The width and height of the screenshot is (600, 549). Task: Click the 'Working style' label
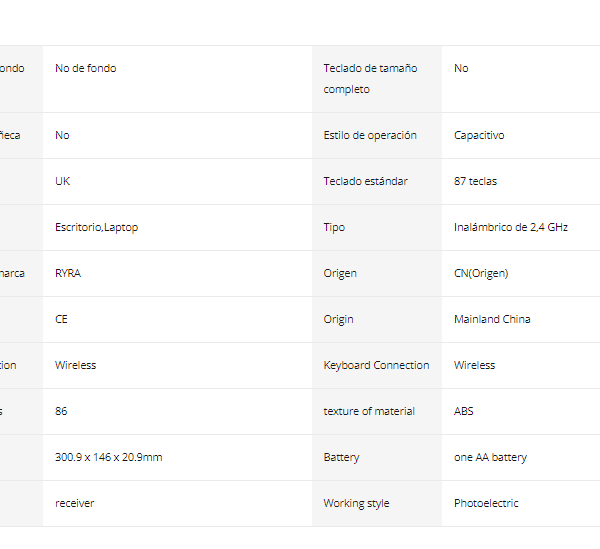point(356,503)
